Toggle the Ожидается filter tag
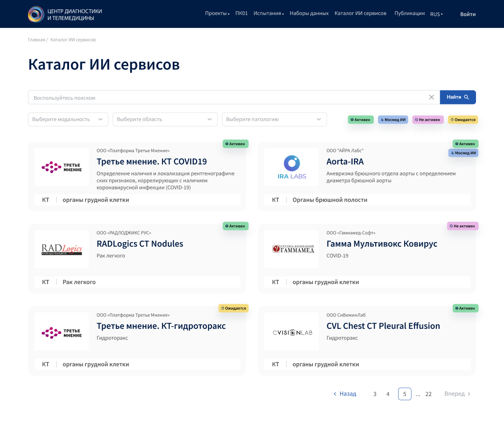Image resolution: width=504 pixels, height=438 pixels. 463,119
